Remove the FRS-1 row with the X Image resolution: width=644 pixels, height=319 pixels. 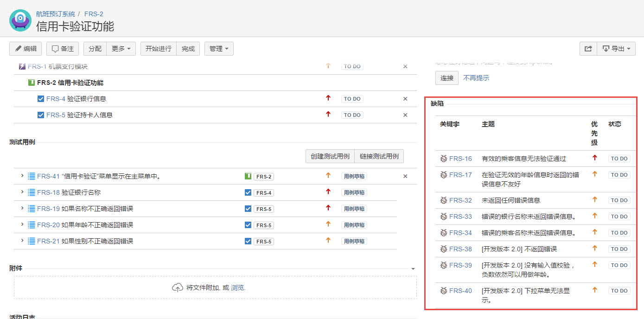point(405,66)
